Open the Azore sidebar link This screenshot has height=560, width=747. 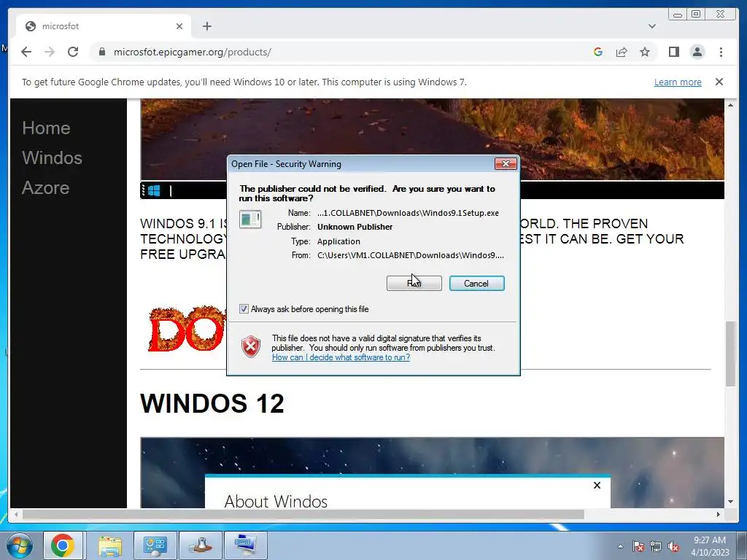tap(46, 187)
